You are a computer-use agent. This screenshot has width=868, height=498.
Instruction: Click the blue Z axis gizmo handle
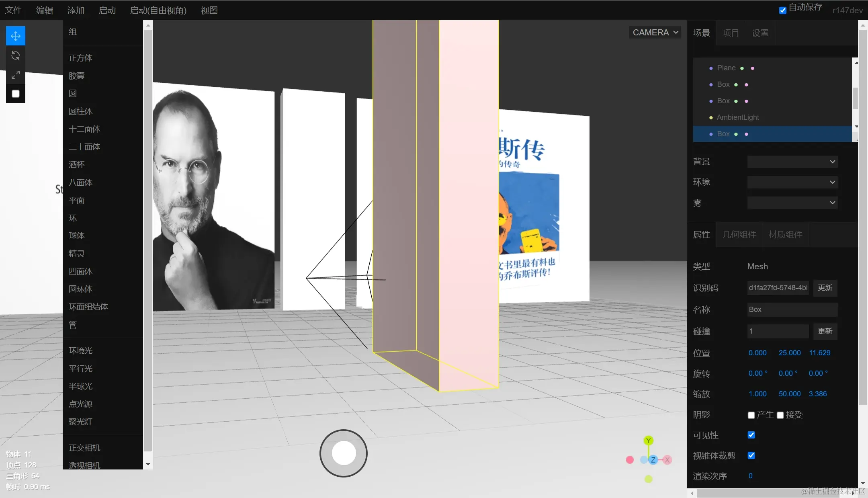coord(653,460)
